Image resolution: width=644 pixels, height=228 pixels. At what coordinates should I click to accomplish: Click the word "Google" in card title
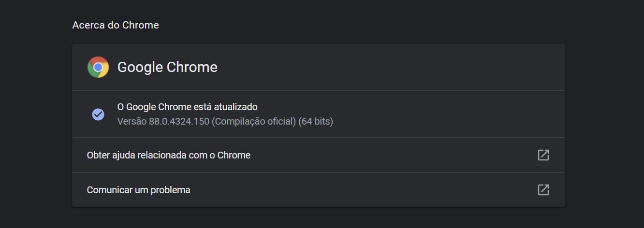pyautogui.click(x=140, y=67)
